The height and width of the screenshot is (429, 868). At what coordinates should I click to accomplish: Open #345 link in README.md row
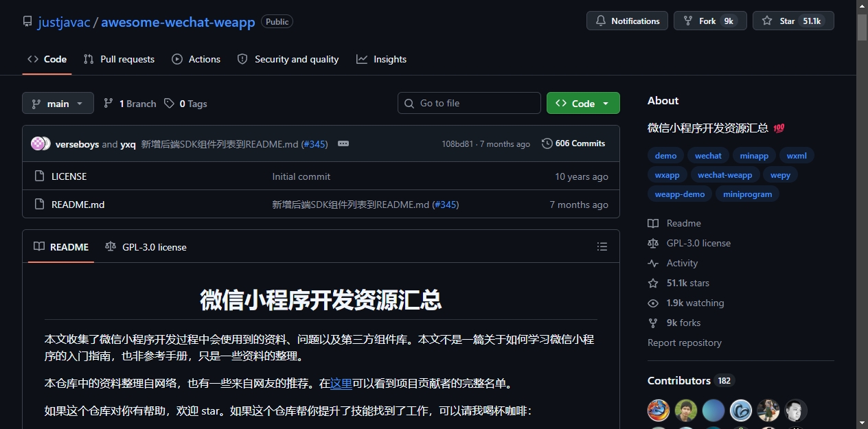[446, 205]
